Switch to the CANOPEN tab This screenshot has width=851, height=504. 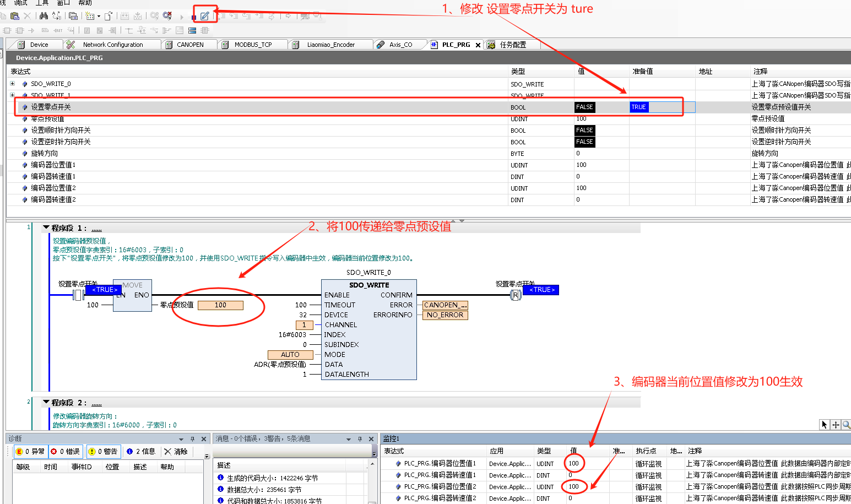coord(189,45)
